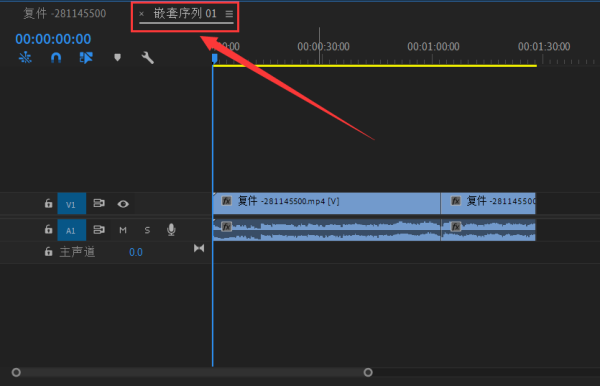Viewport: 600px width, 386px height.
Task: Toggle sync lock on A1 track
Action: tap(99, 230)
